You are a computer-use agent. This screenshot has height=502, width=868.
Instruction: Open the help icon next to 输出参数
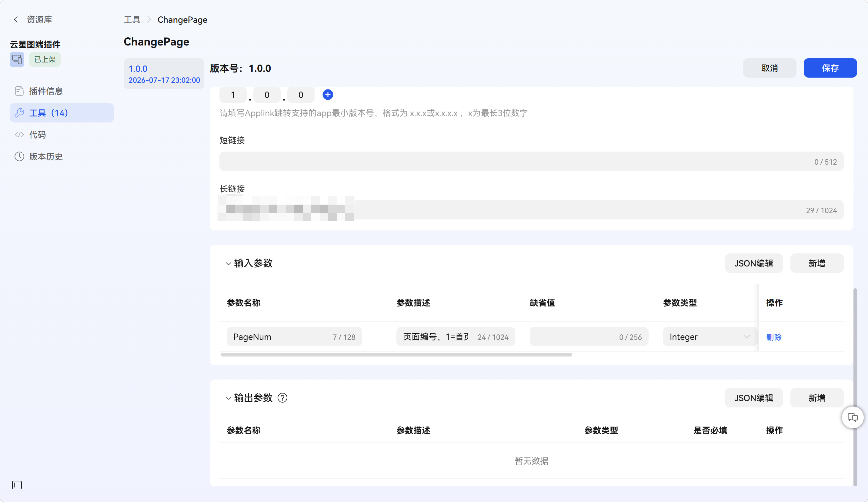pyautogui.click(x=282, y=398)
